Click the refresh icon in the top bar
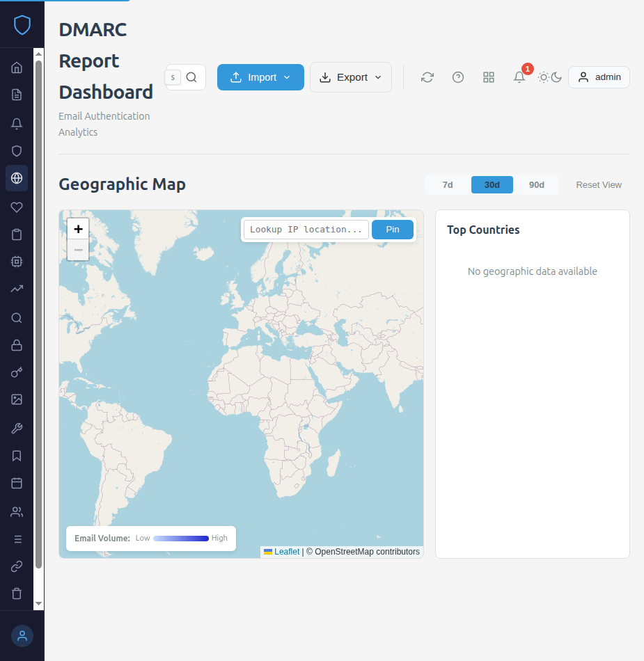Viewport: 644px width, 661px height. point(427,77)
